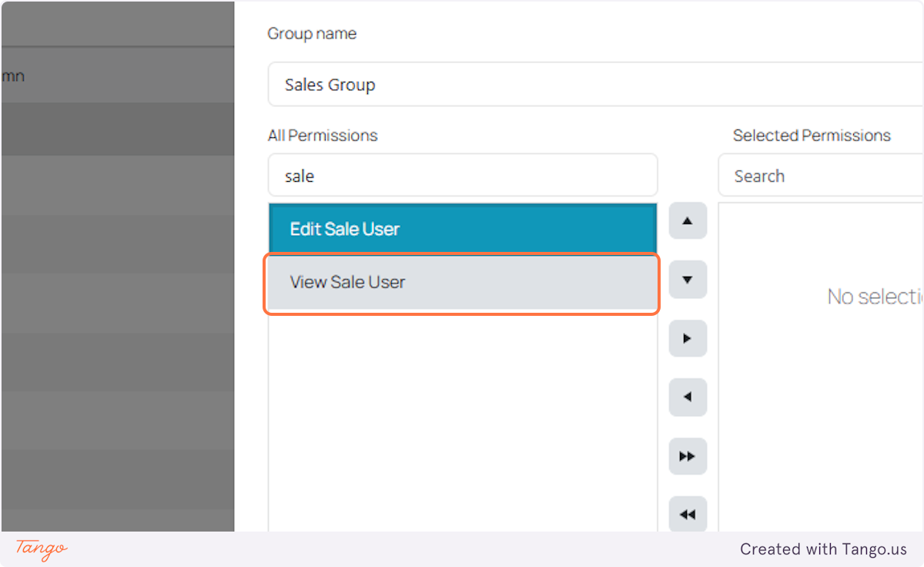Click the Group name field containing Sales Group

click(x=596, y=85)
